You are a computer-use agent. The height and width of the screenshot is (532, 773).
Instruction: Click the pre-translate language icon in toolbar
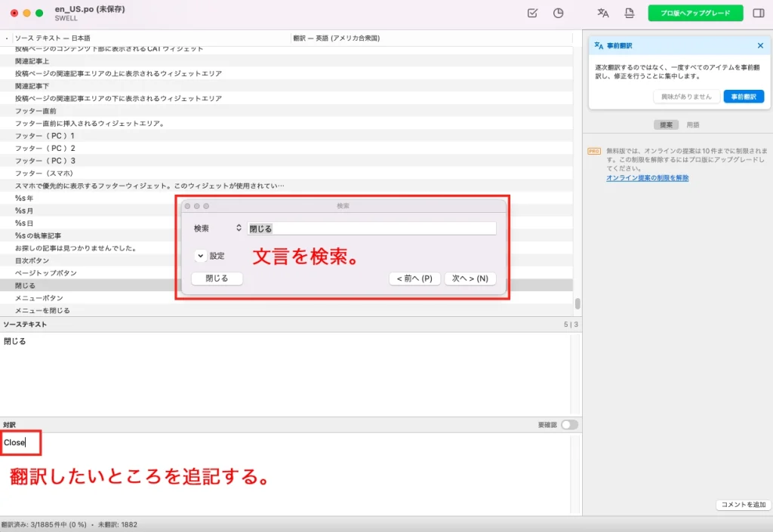602,13
